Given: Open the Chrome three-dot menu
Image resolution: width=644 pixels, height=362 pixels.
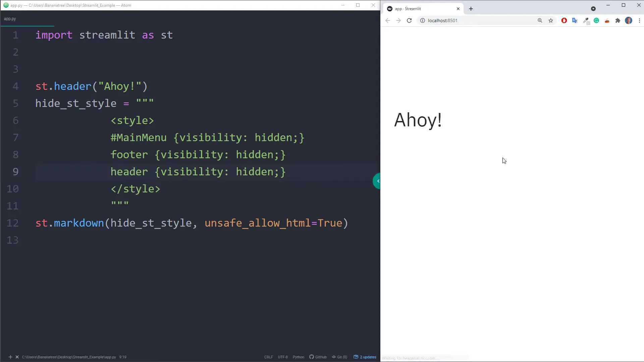Looking at the screenshot, I should (x=640, y=20).
